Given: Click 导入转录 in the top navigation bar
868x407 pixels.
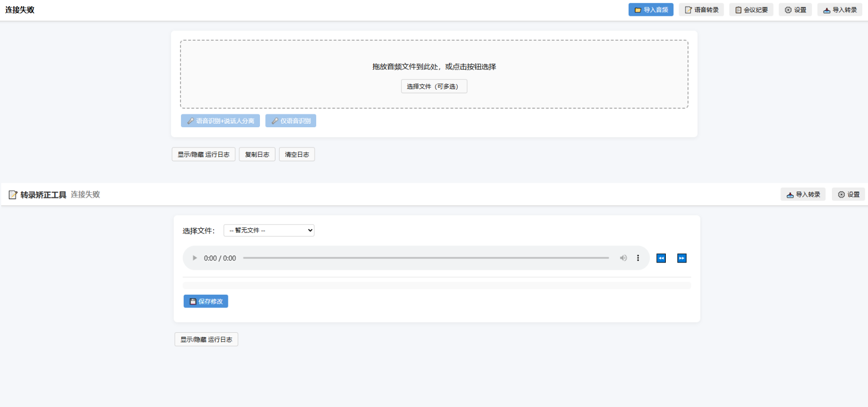Looking at the screenshot, I should click(x=840, y=10).
